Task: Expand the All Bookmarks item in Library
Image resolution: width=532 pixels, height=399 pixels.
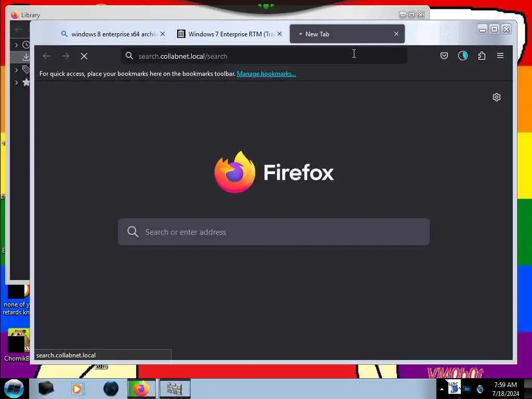Action: pos(16,83)
